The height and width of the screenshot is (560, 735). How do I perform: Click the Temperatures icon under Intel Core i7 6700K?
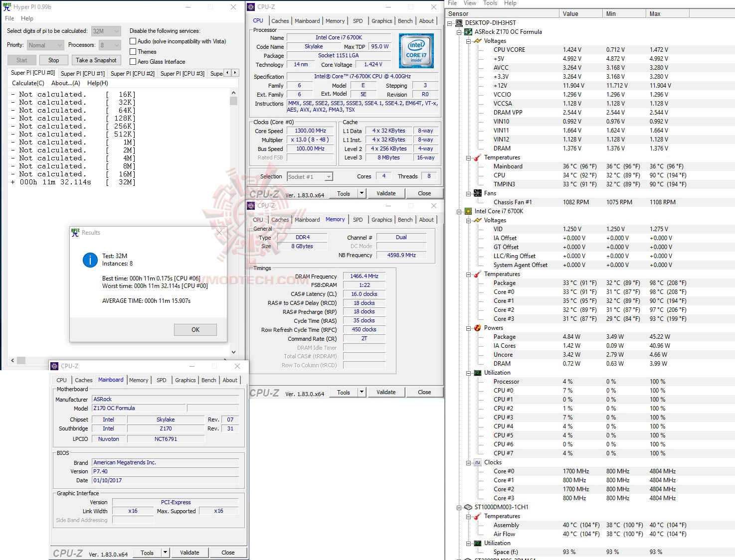[477, 274]
